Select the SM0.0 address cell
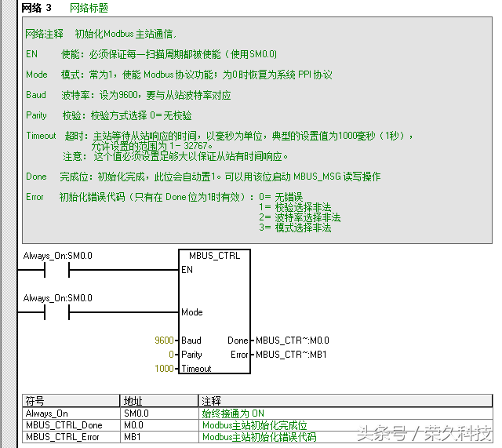The height and width of the screenshot is (448, 502). tap(159, 413)
